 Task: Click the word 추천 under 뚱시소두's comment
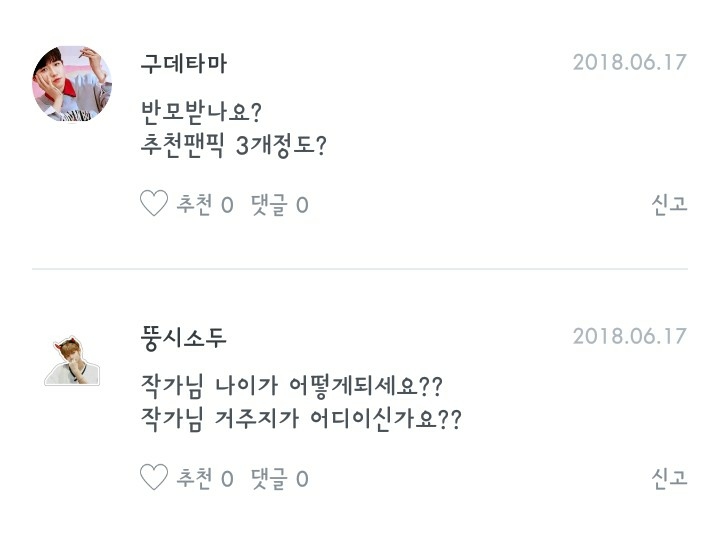(x=194, y=478)
